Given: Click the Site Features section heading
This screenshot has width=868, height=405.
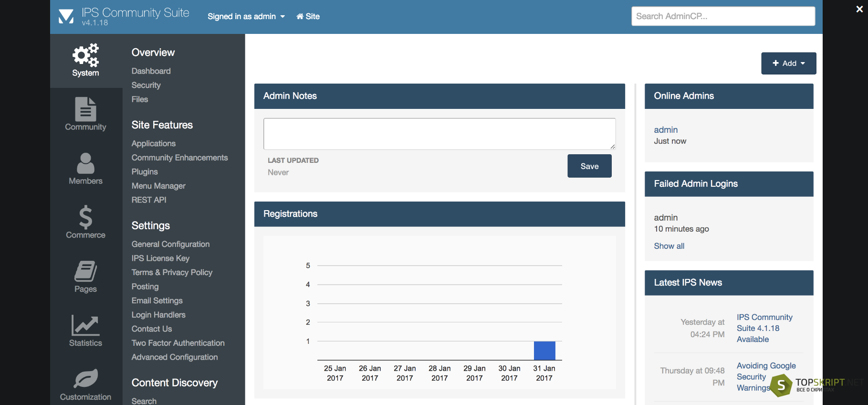Looking at the screenshot, I should coord(162,125).
